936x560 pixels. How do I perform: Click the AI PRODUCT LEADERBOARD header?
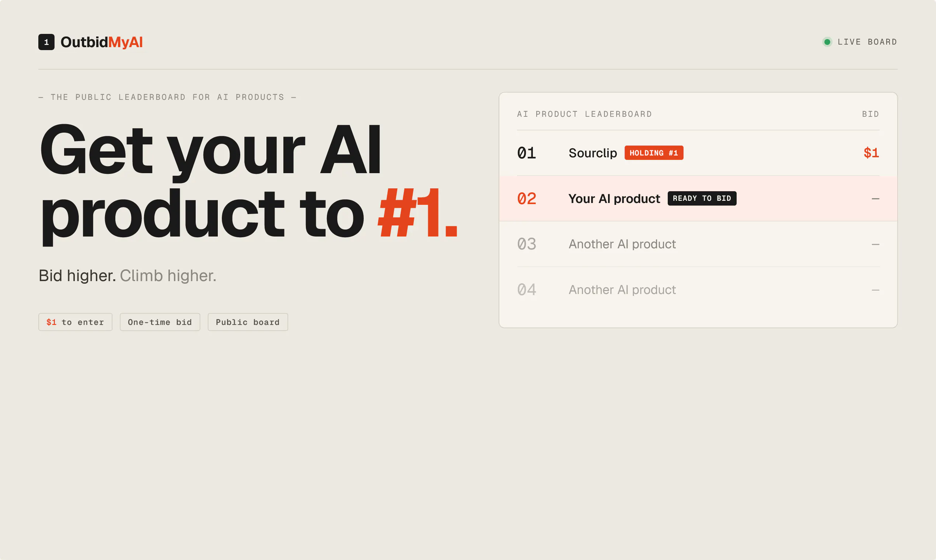point(584,114)
